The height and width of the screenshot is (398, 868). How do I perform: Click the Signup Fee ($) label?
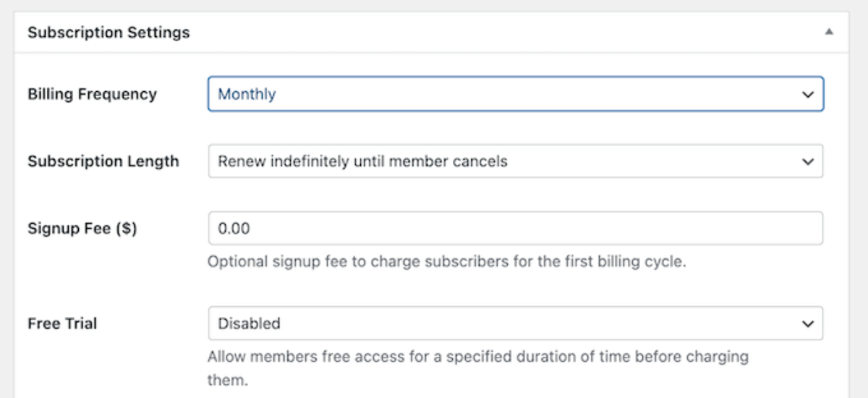[x=82, y=229]
